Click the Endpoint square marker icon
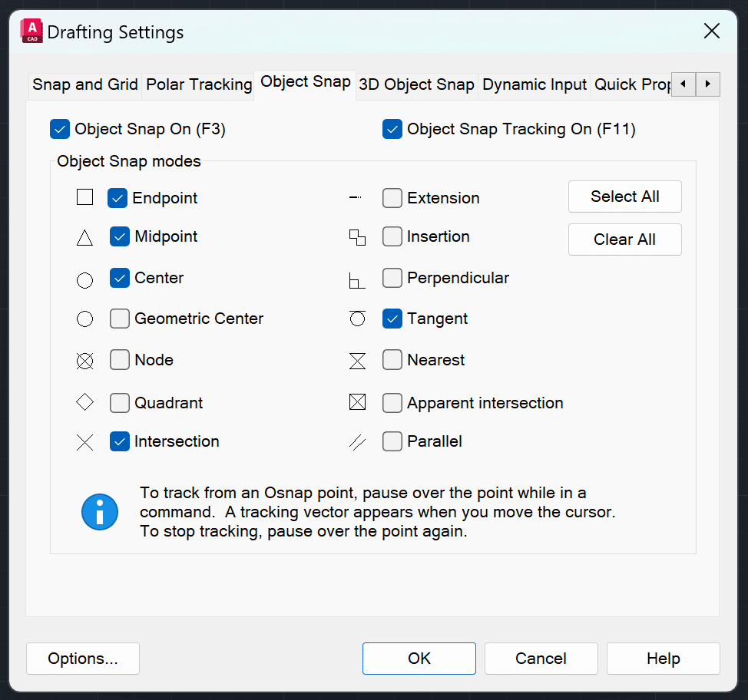748x700 pixels. 84,197
